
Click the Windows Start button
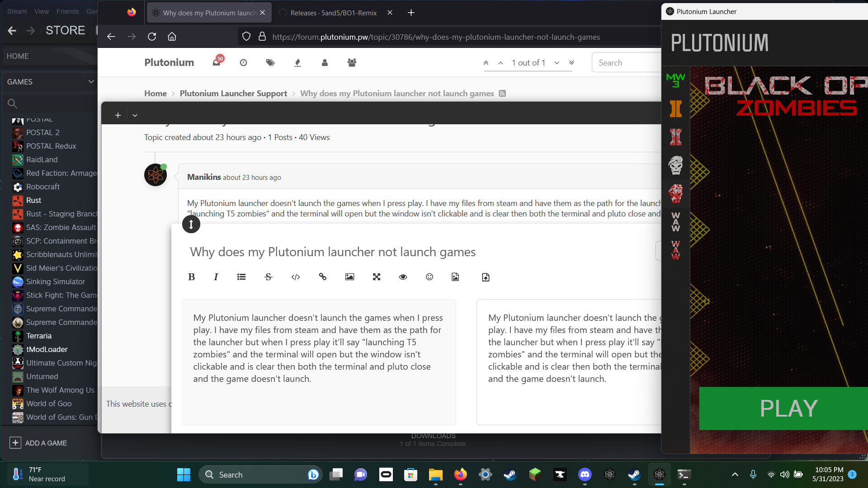click(184, 474)
